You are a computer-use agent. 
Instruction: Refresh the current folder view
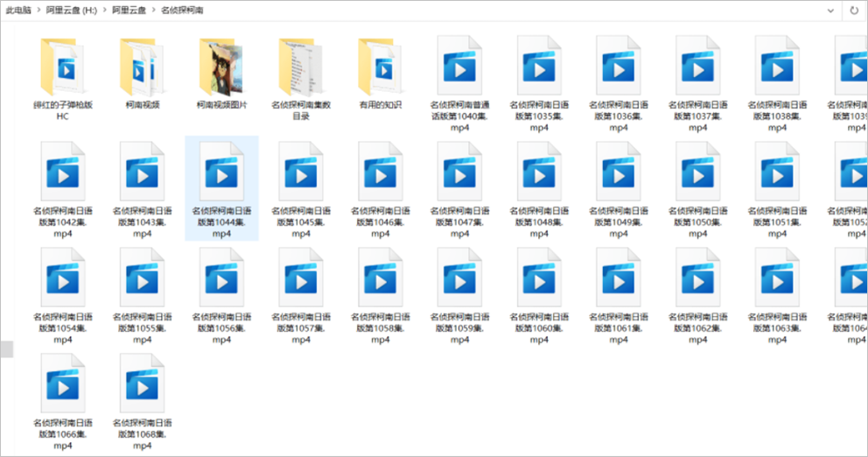854,11
